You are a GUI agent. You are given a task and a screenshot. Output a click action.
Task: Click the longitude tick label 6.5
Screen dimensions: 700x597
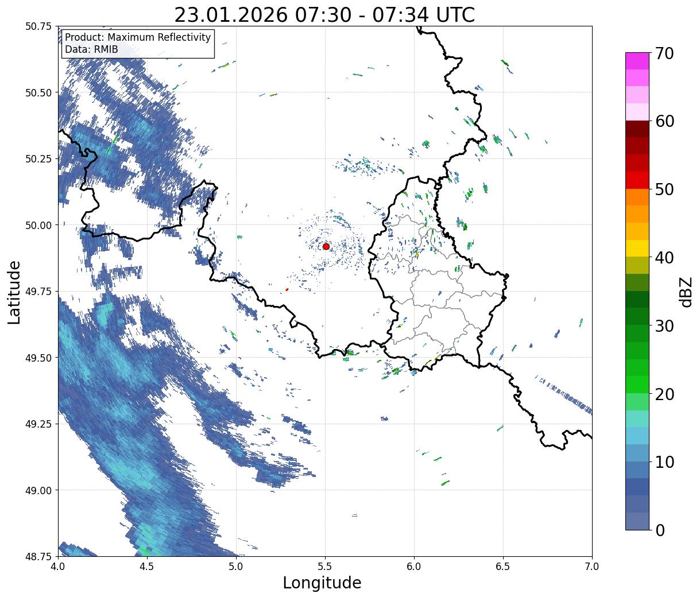(503, 567)
